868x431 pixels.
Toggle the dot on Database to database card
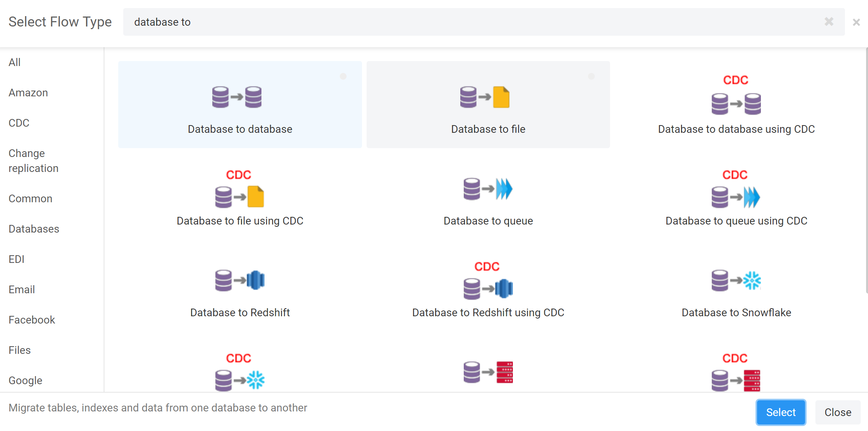pyautogui.click(x=343, y=76)
